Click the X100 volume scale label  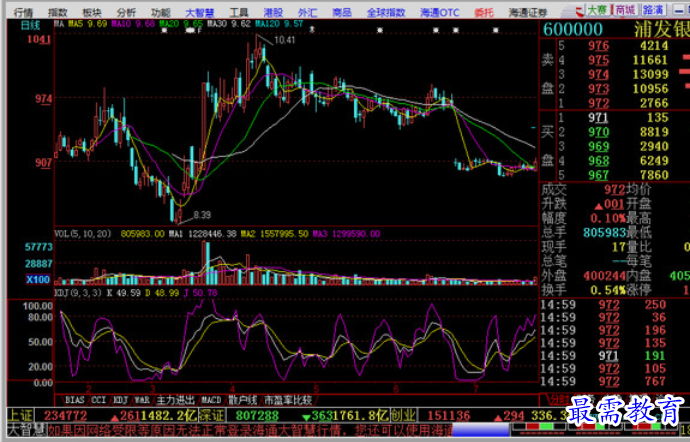pyautogui.click(x=38, y=280)
